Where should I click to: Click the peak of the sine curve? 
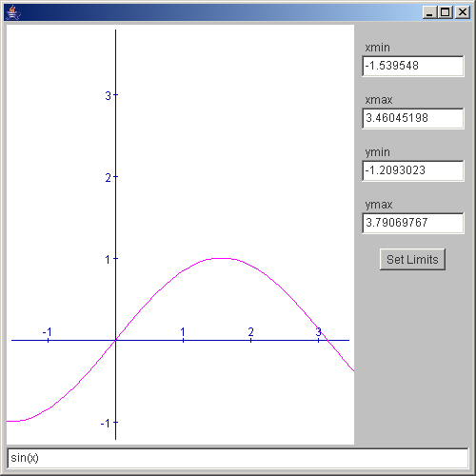pos(222,258)
